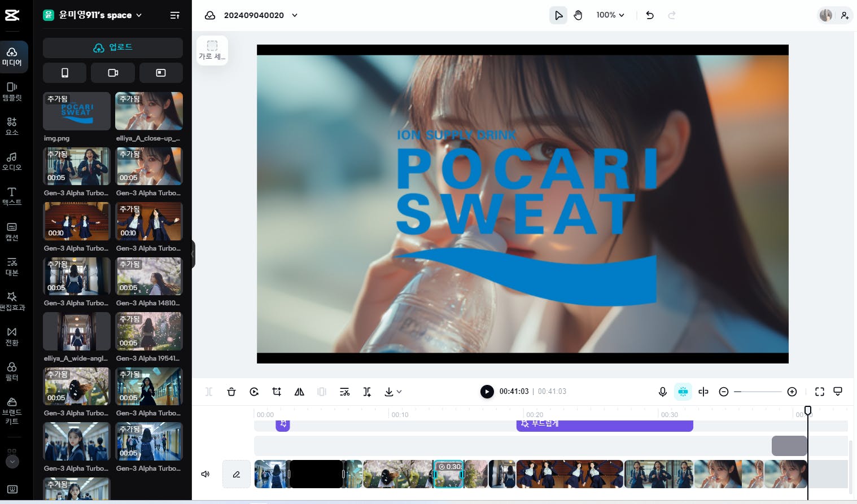857x504 pixels.
Task: Record voiceover with microphone icon
Action: tap(663, 392)
